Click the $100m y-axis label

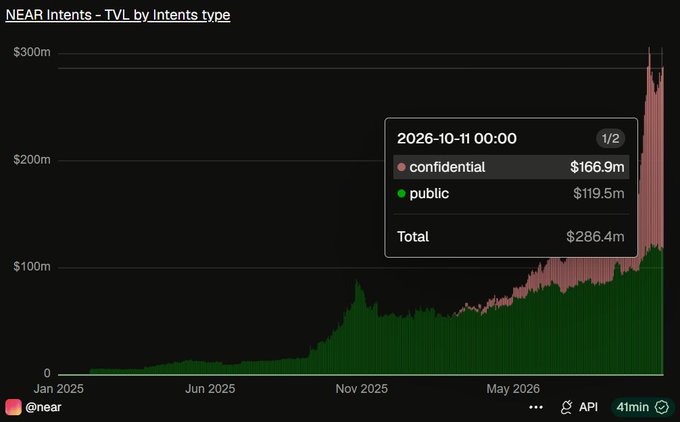pos(32,266)
